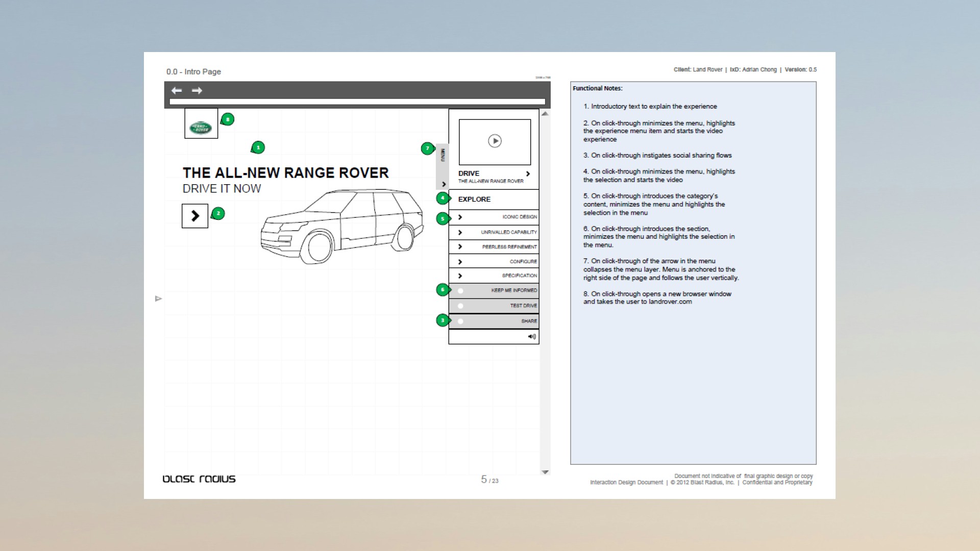980x551 pixels.
Task: Click the Land Rover logo
Action: coord(201,128)
